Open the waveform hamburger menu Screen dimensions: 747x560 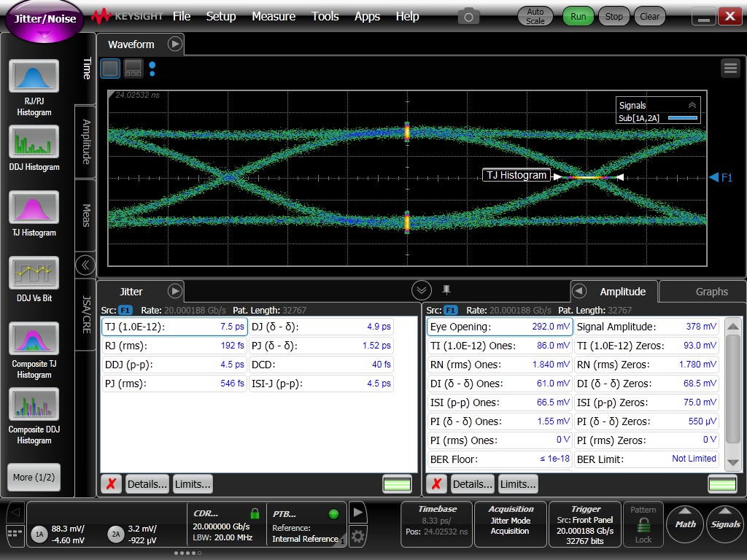click(730, 67)
